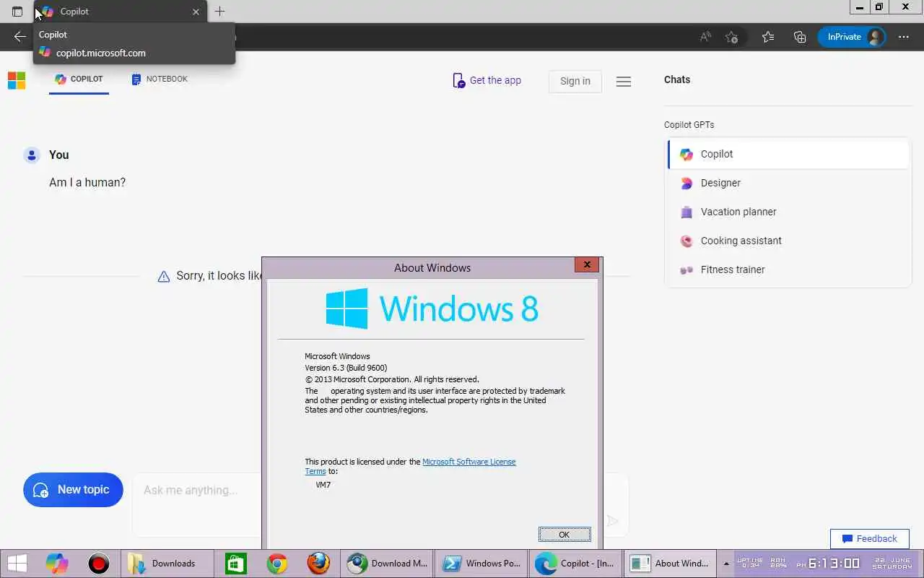This screenshot has width=924, height=578.
Task: Launch Google Chrome from taskbar
Action: [277, 564]
